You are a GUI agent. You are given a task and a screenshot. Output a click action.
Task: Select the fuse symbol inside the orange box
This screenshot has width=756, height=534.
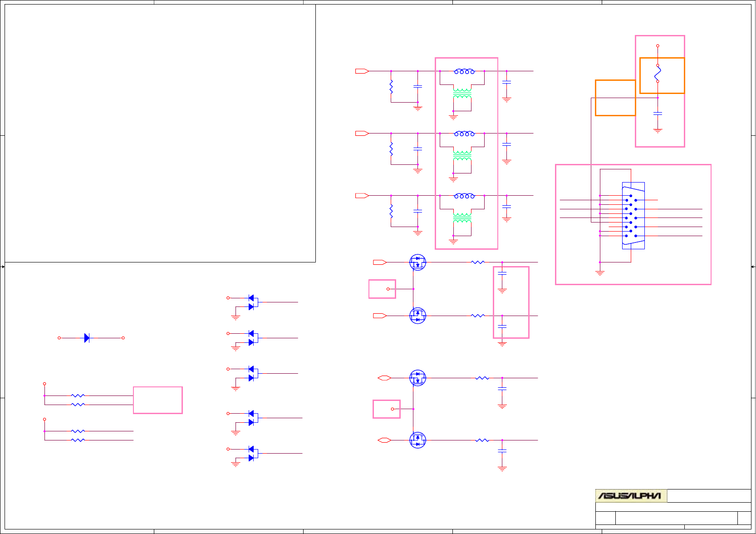[x=658, y=74]
